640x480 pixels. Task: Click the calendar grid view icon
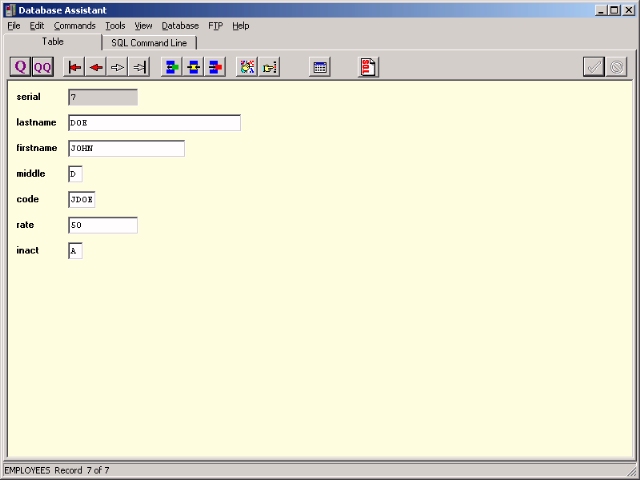tap(320, 67)
